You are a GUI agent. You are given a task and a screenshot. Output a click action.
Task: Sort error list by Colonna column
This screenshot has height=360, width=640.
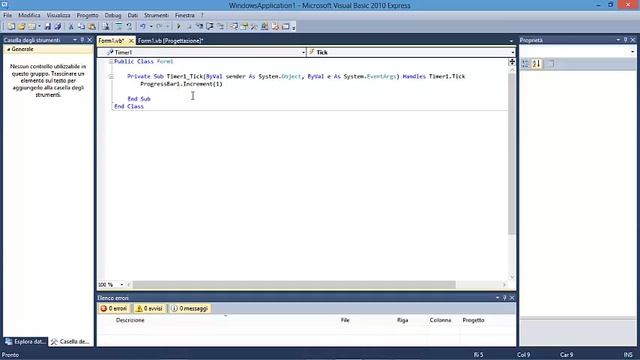pyautogui.click(x=440, y=320)
